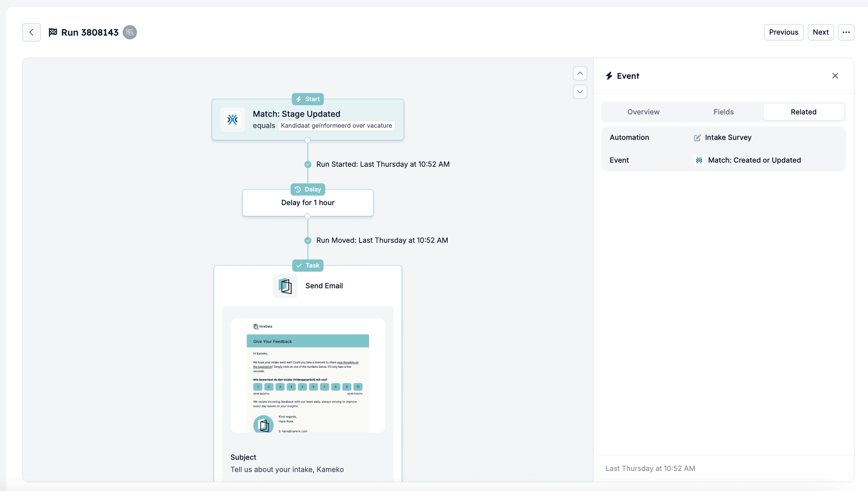Go to the Next run
The image size is (868, 491).
point(820,32)
